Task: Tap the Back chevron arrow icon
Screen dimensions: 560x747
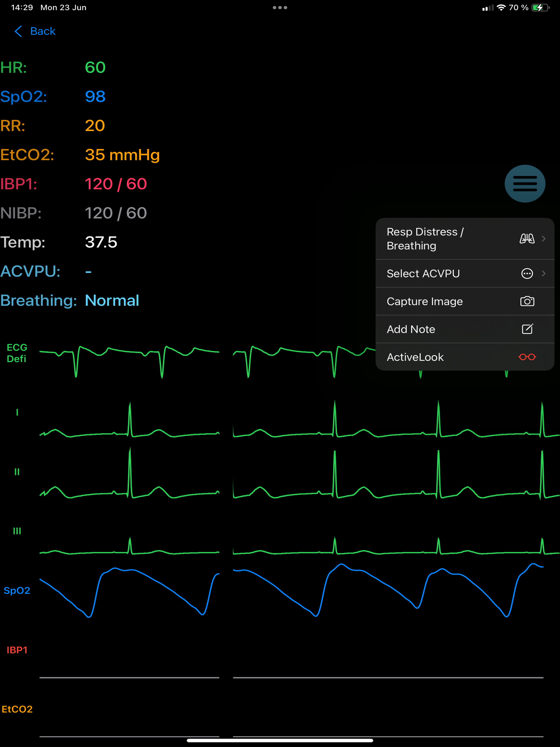Action: click(x=18, y=31)
